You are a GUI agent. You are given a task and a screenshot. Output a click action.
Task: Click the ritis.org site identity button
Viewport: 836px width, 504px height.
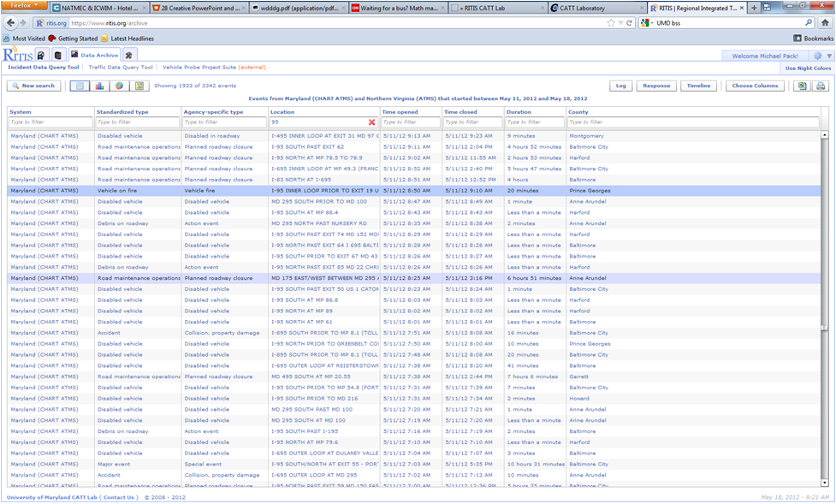50,23
